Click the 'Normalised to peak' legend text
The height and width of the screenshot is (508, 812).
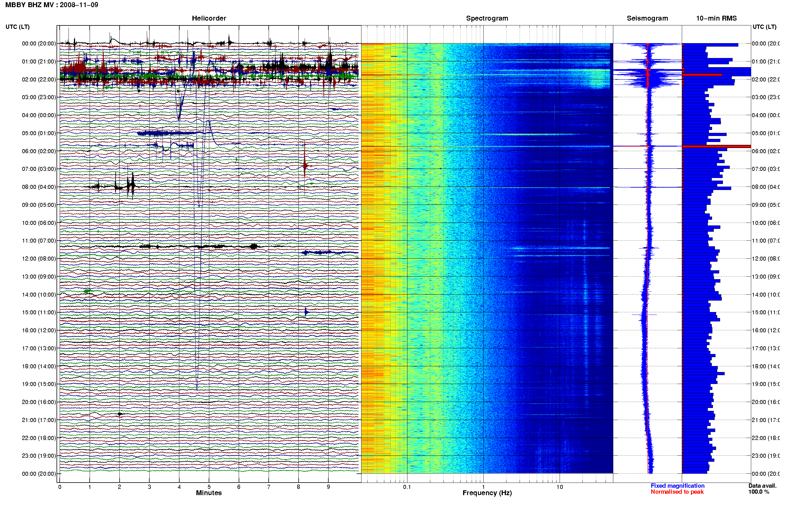coord(677,492)
